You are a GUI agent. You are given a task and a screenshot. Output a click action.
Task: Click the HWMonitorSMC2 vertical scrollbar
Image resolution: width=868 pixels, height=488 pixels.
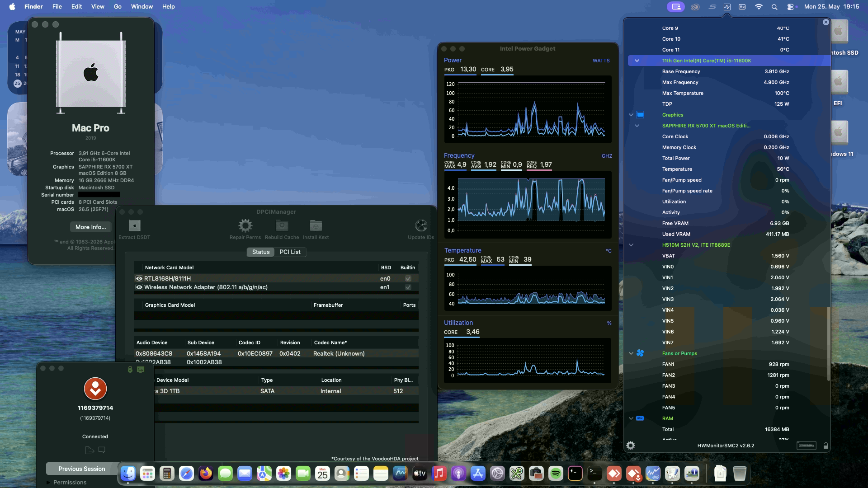[x=828, y=343]
